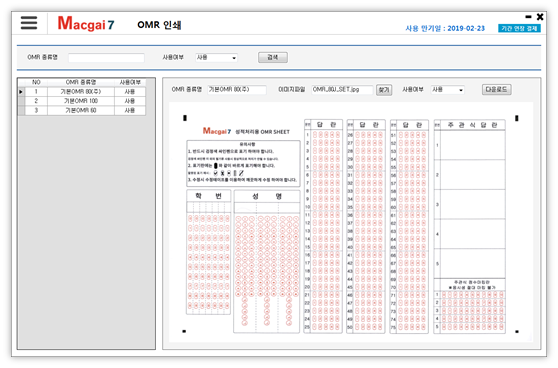Screen dimensions: 558x368
Task: Click the 다운로드 download button
Action: pyautogui.click(x=496, y=89)
